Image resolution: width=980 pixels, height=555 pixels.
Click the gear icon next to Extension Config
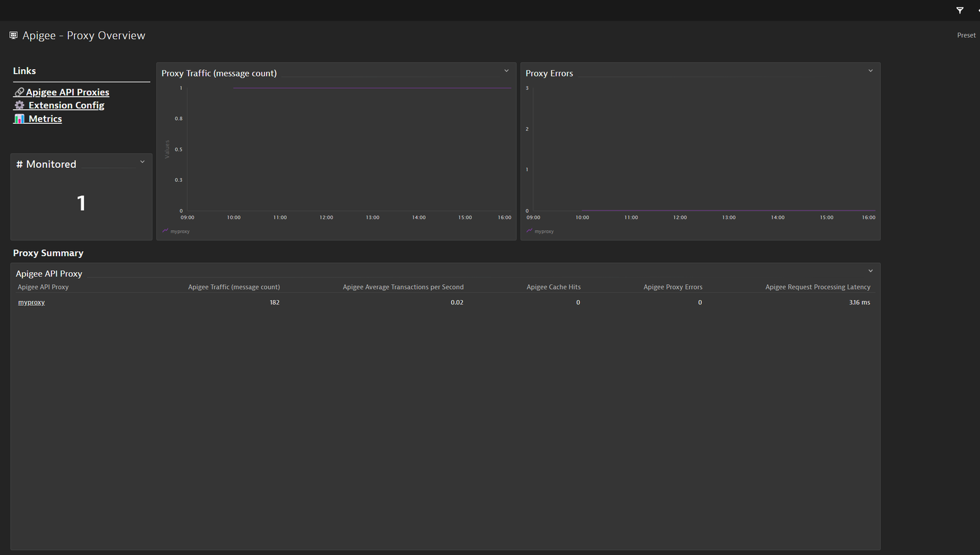click(x=20, y=105)
